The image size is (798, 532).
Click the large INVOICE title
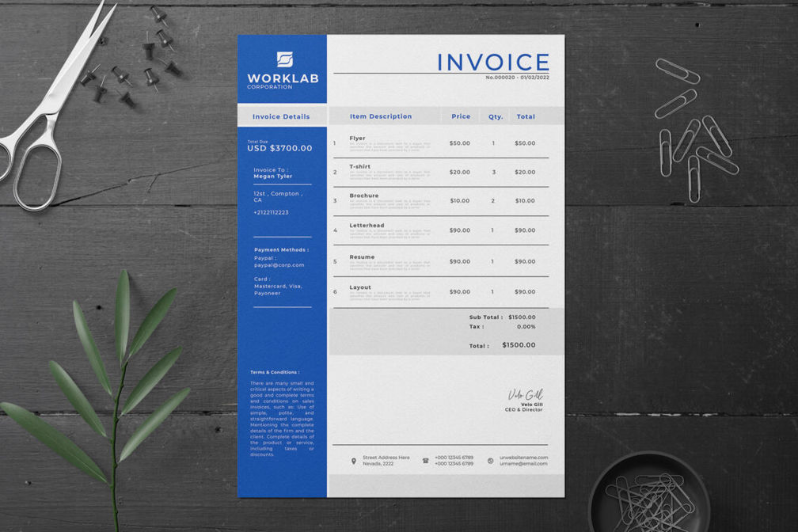pyautogui.click(x=493, y=62)
